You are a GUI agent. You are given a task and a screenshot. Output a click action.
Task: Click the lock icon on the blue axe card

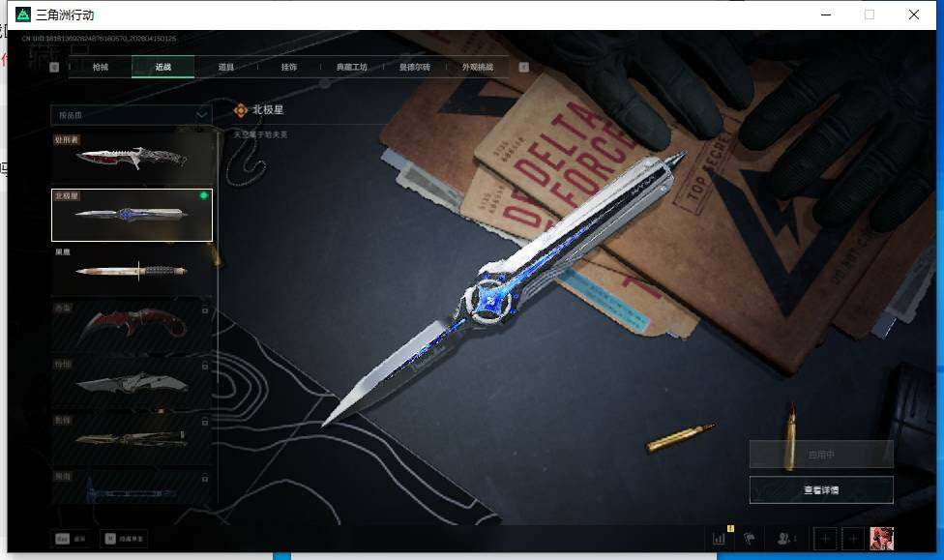[205, 477]
